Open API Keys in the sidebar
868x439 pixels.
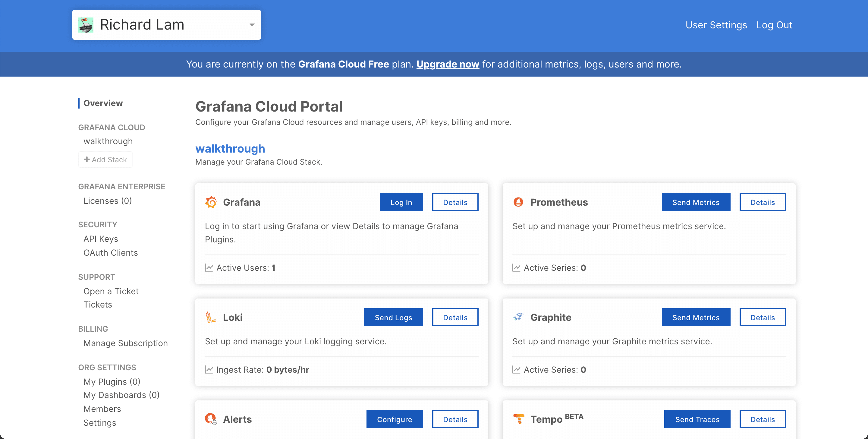click(x=100, y=239)
